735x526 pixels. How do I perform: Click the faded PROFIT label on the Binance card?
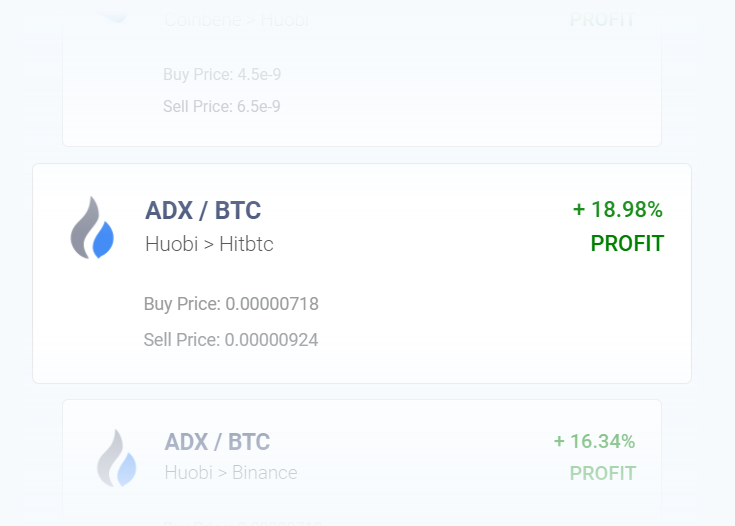click(x=602, y=473)
